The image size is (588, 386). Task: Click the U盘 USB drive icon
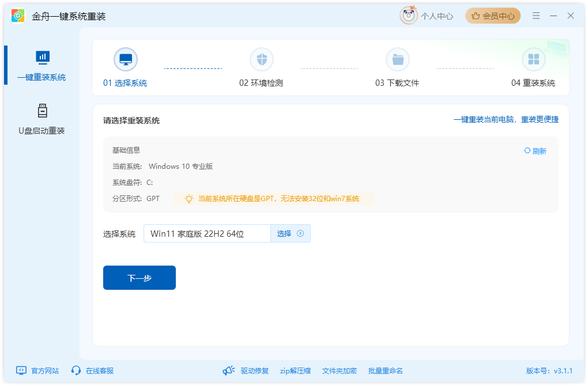point(43,111)
